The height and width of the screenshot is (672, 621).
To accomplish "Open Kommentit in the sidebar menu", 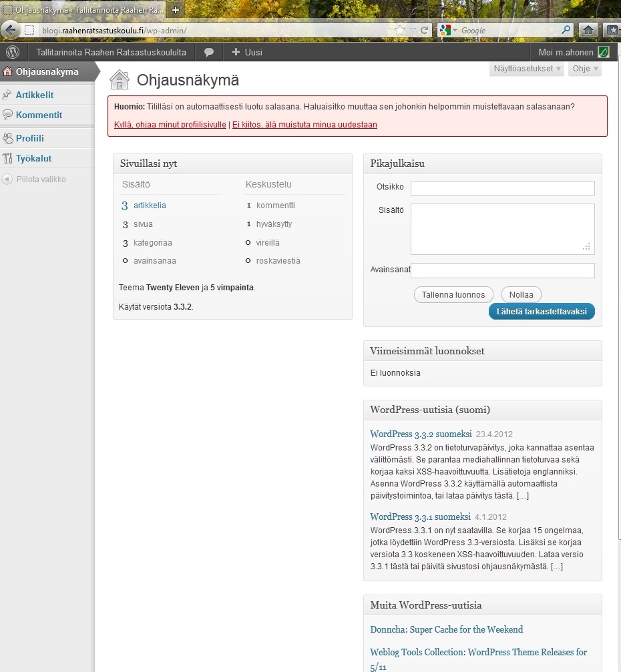I will click(x=39, y=115).
